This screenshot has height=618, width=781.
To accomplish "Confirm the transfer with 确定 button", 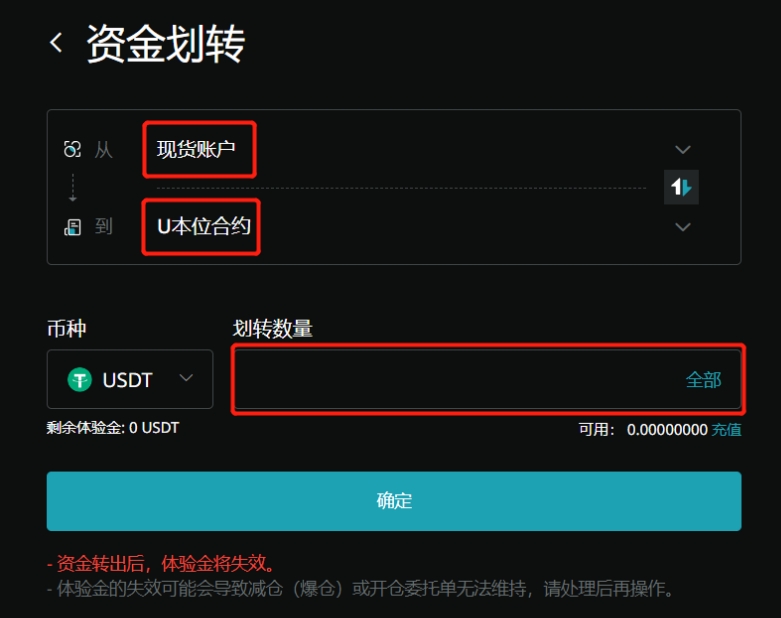I will coord(394,501).
